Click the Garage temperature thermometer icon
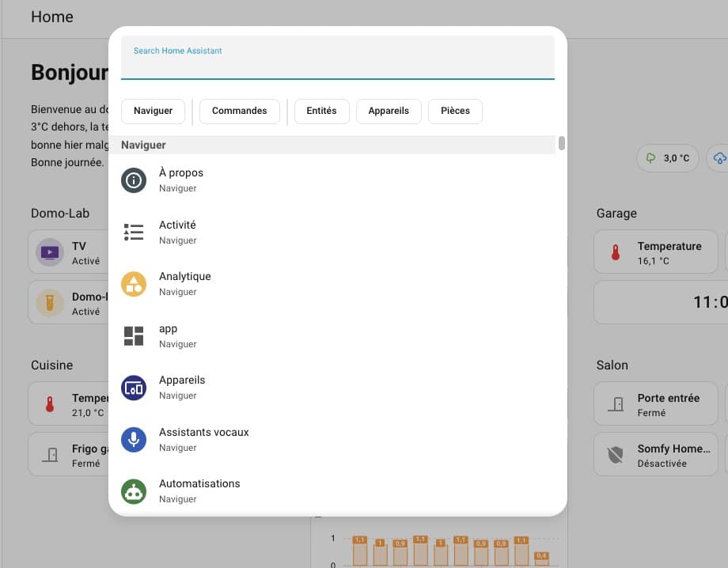 click(x=615, y=253)
